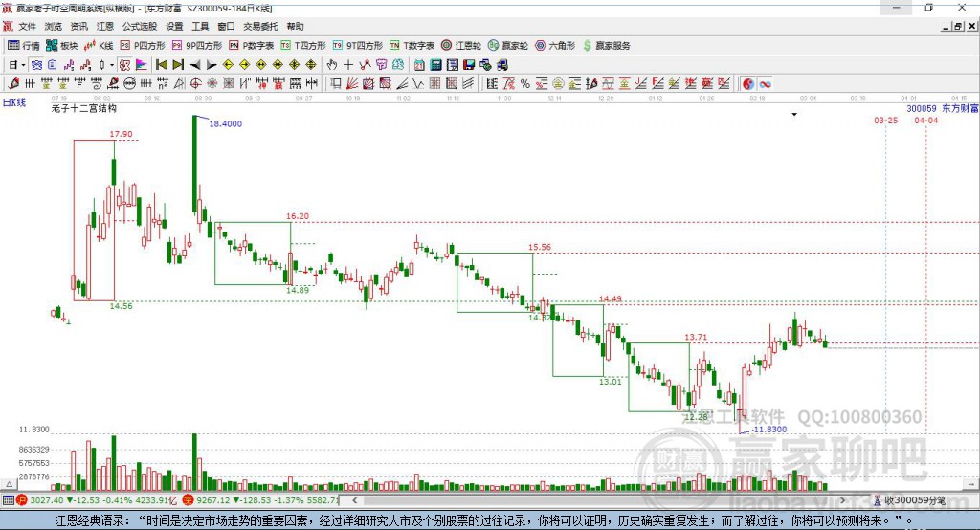Open the 公式选股 menu
Viewport: 980px width, 530px height.
click(x=140, y=26)
